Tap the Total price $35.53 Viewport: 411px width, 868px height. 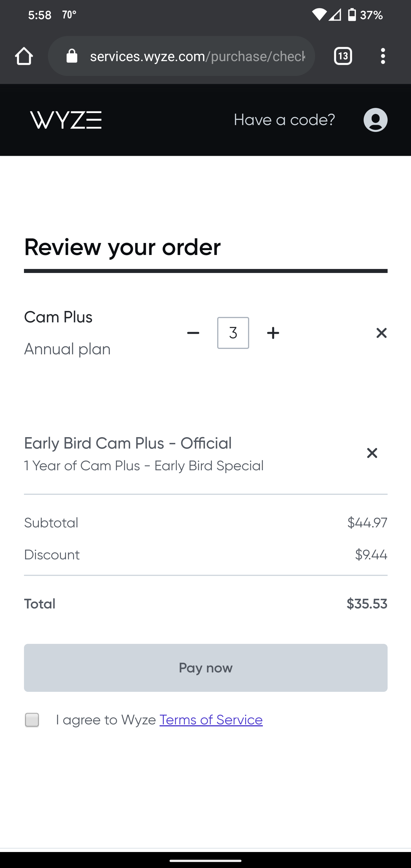[367, 604]
